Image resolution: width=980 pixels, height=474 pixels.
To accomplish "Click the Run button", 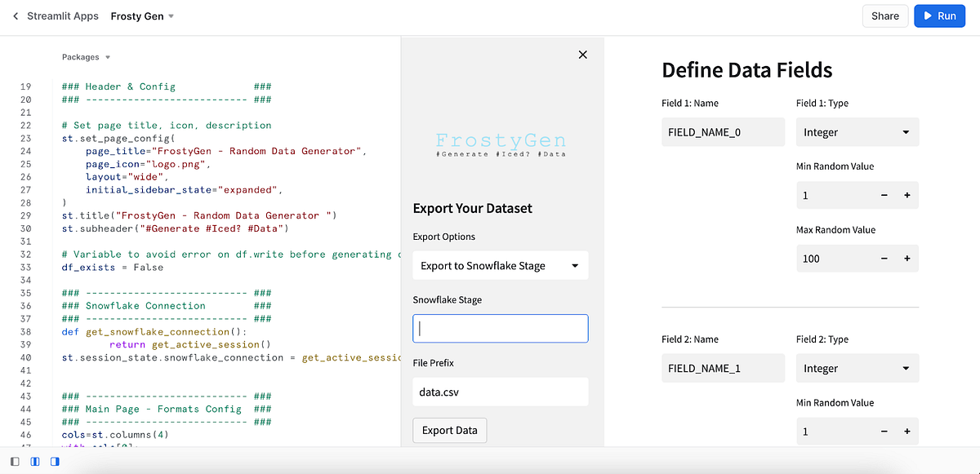I will tap(939, 16).
